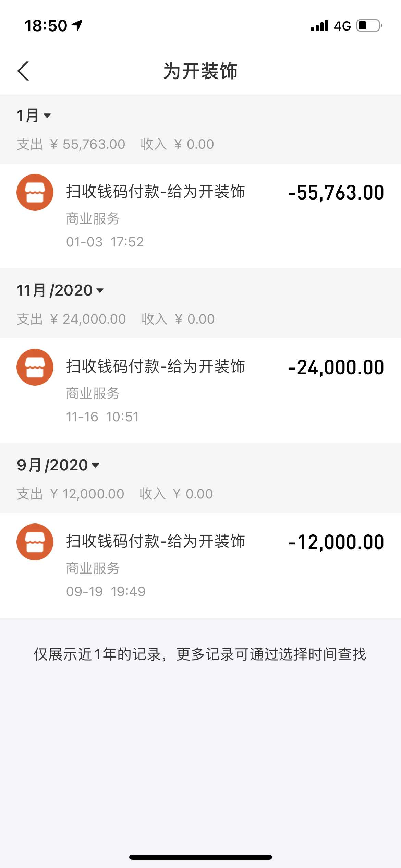The width and height of the screenshot is (401, 868).
Task: Tap the back arrow icon
Action: (x=23, y=71)
